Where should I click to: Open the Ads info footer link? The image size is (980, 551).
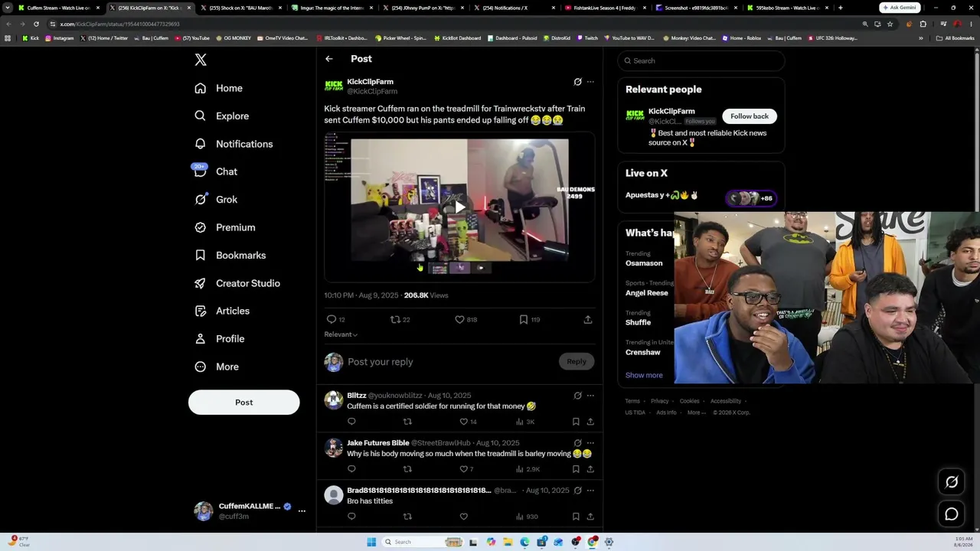pos(666,412)
